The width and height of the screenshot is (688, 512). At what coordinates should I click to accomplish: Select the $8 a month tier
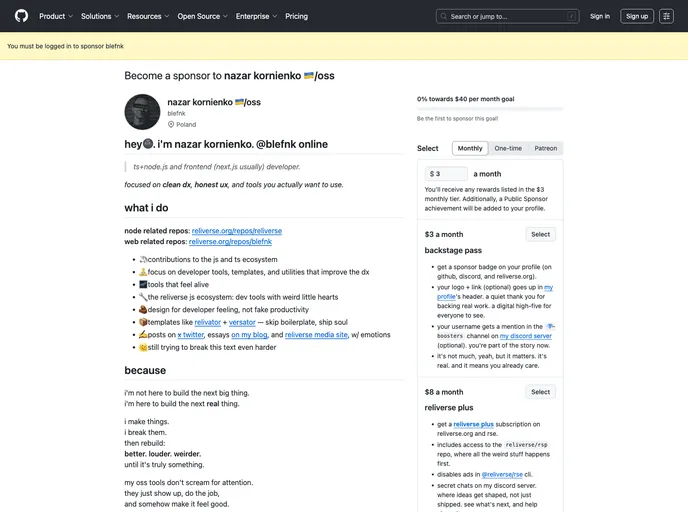pyautogui.click(x=540, y=392)
